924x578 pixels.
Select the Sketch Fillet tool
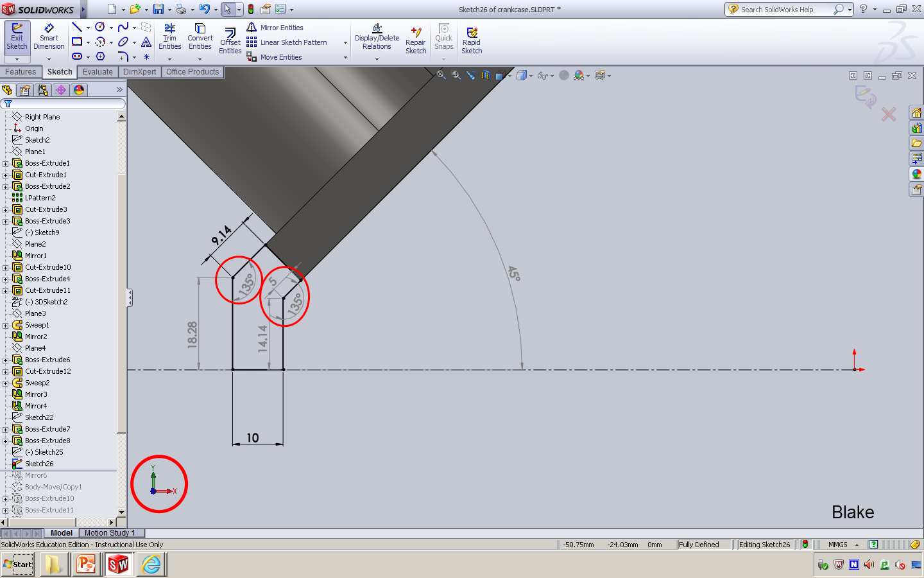pyautogui.click(x=123, y=57)
